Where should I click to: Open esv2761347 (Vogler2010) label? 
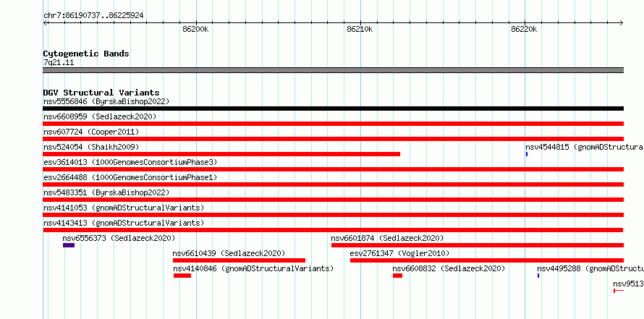[x=399, y=253]
